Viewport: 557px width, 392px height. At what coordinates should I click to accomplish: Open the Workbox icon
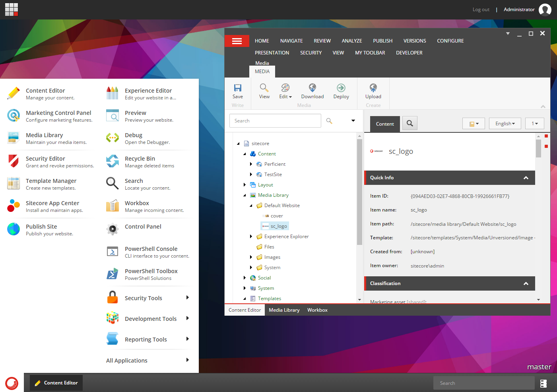point(113,206)
